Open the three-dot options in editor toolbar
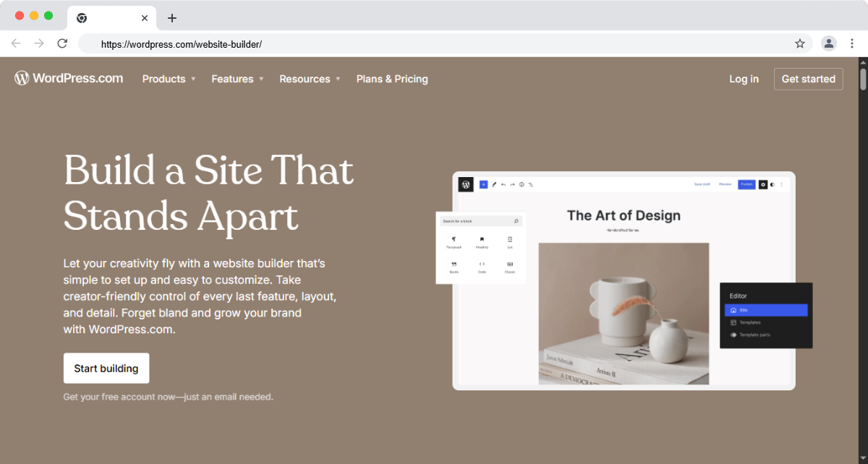This screenshot has height=464, width=868. coord(781,184)
